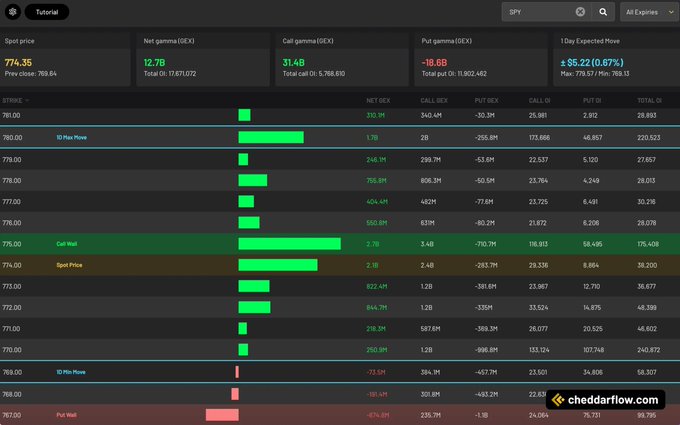Click the 778.00 green gamma bar
Screen dimensions: 680x425
(253, 180)
